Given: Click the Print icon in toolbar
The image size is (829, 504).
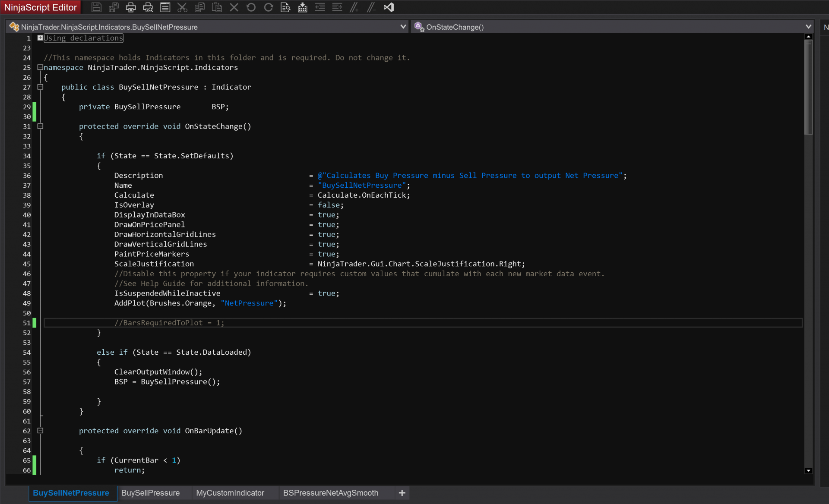Looking at the screenshot, I should click(x=131, y=7).
